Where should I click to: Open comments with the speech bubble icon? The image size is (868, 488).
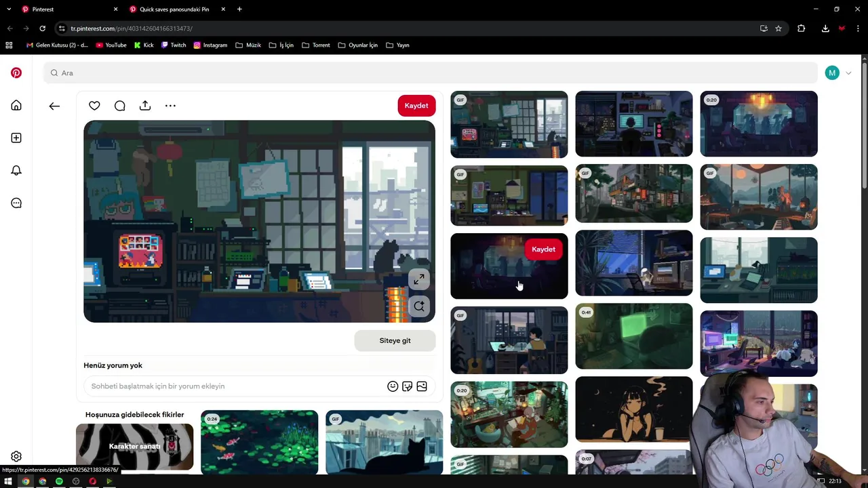click(x=119, y=106)
